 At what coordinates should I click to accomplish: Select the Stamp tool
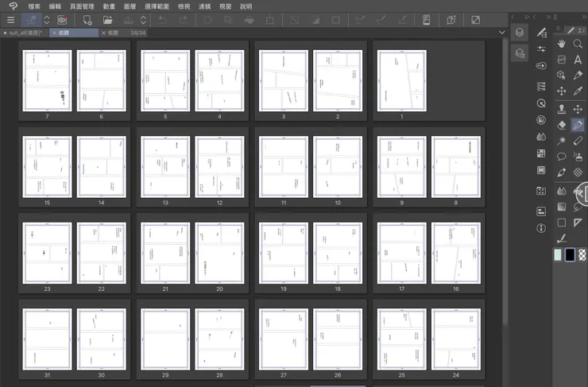point(561,109)
